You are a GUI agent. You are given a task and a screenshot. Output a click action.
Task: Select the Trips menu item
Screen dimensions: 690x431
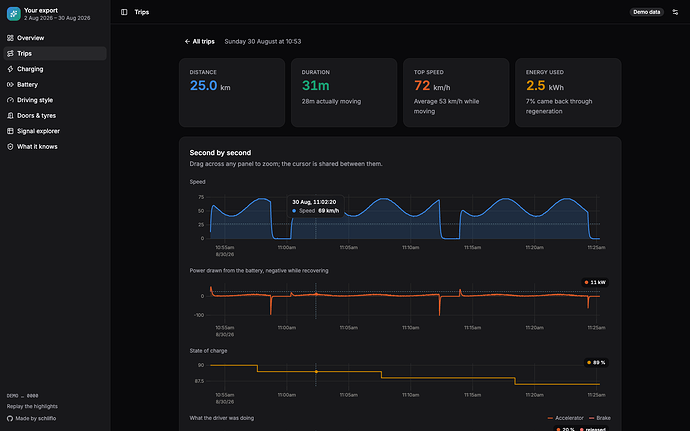pos(55,53)
